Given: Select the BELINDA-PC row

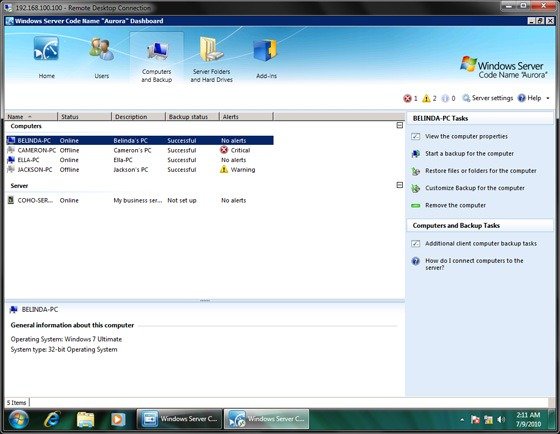Looking at the screenshot, I should tap(140, 140).
